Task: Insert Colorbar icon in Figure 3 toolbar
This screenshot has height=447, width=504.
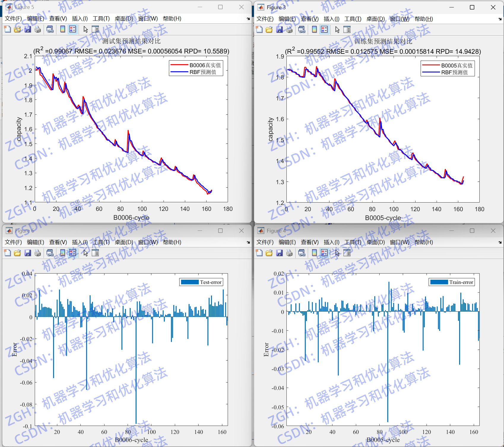Action: (x=314, y=29)
